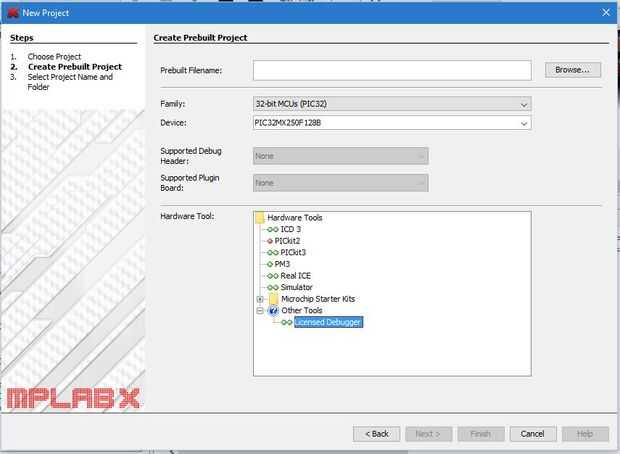This screenshot has width=620, height=454.
Task: Select PICkit2 in hardware tool tree
Action: pos(287,241)
